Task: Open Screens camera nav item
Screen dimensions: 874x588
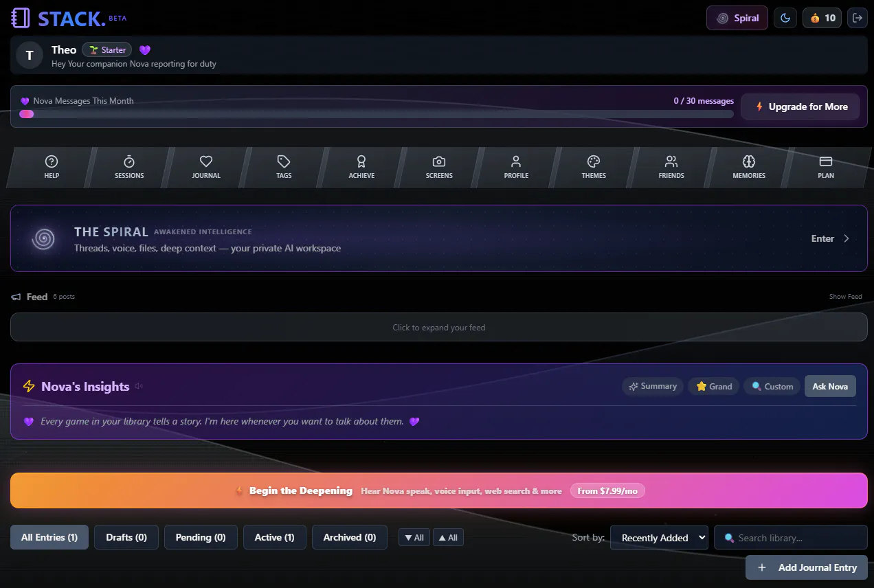Action: tap(439, 167)
